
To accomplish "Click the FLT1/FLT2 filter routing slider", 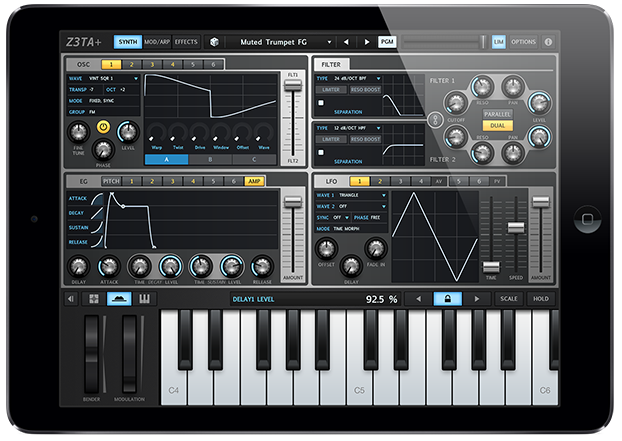I will pyautogui.click(x=293, y=118).
